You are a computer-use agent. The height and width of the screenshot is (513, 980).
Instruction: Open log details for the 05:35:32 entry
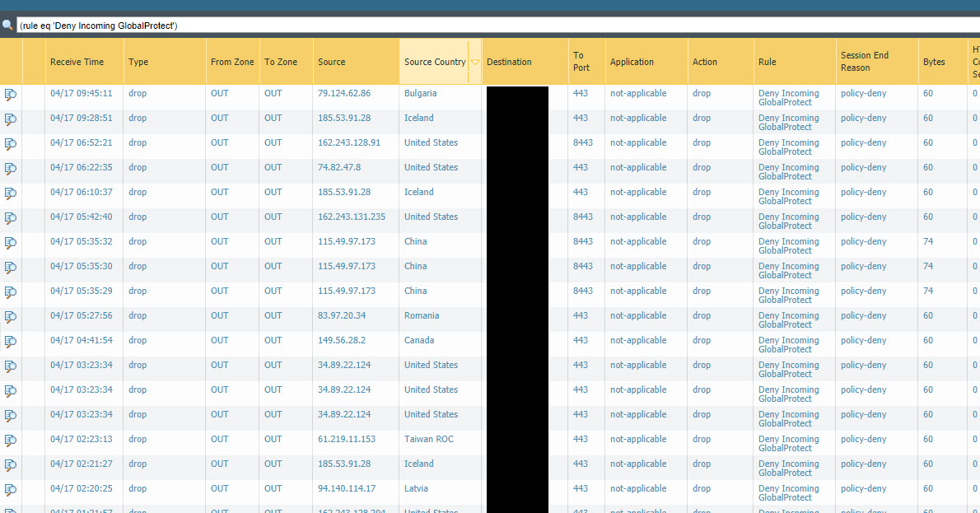click(x=11, y=242)
